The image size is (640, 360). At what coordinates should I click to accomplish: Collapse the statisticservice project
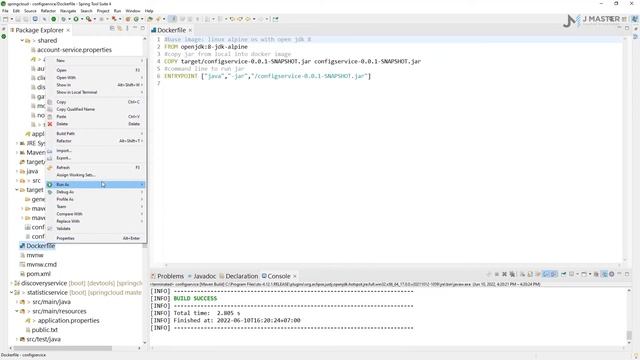11,293
